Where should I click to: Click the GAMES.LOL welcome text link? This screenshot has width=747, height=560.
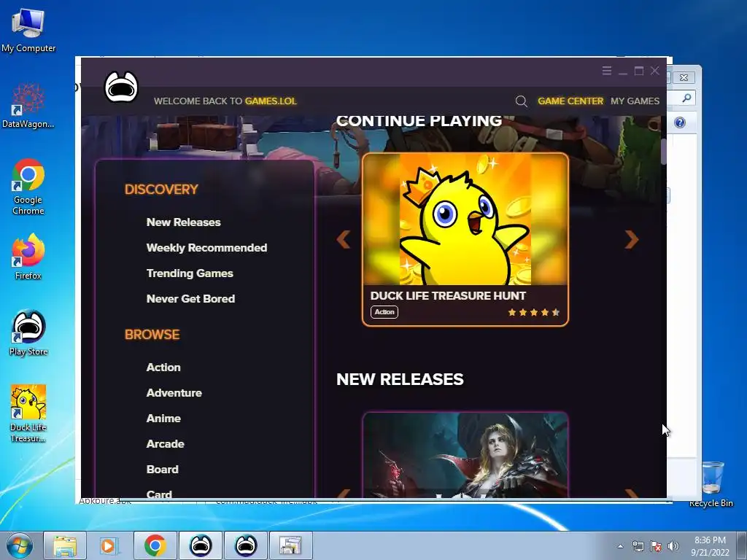click(x=271, y=101)
